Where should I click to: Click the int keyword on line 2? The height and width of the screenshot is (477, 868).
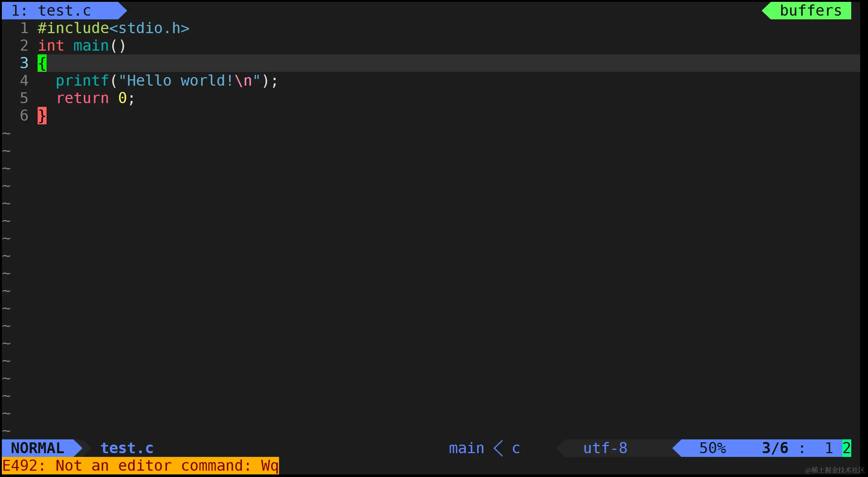[51, 46]
